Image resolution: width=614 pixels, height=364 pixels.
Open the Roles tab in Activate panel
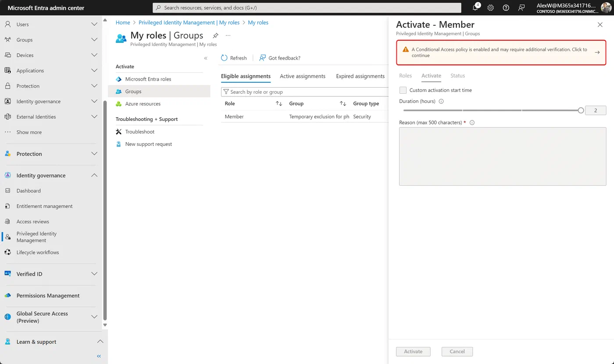pyautogui.click(x=405, y=76)
